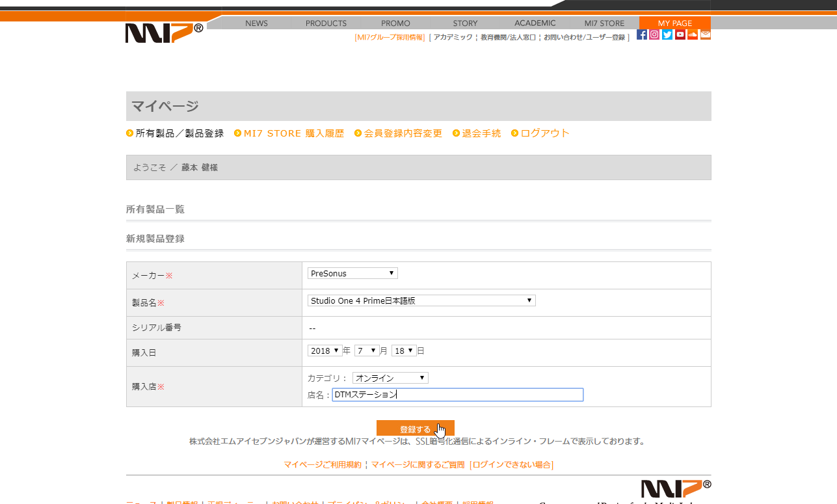Open the PRODUCTS menu item
837x504 pixels.
pos(326,23)
